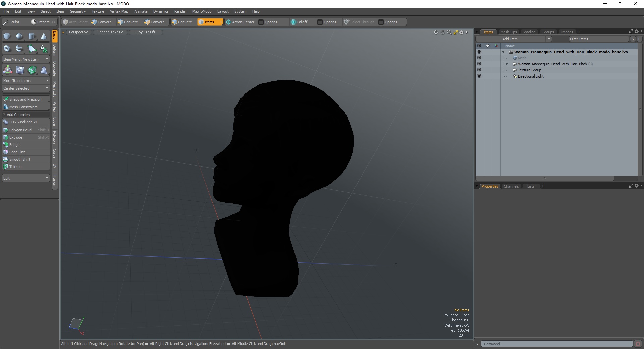The image size is (644, 349).
Task: Open the Action Center dropdown
Action: 240,22
